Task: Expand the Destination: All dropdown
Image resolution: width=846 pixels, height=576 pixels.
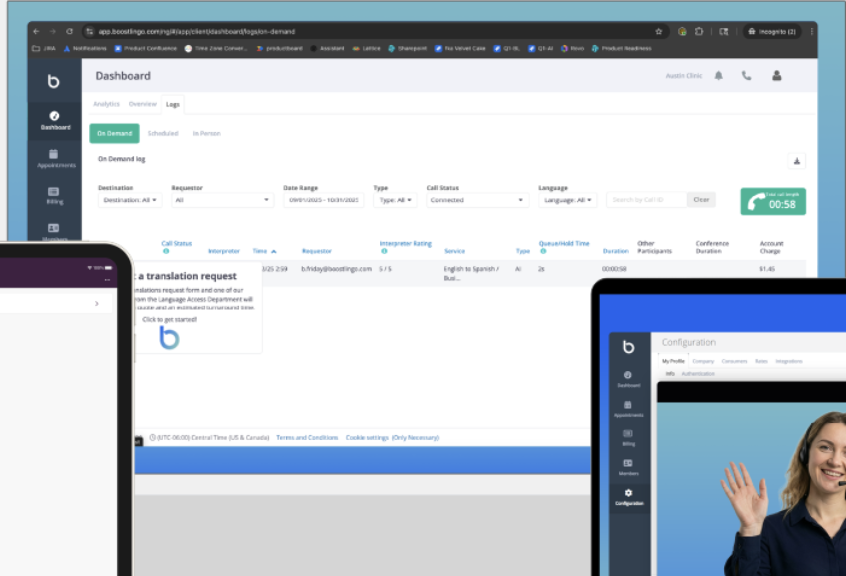Action: pos(130,200)
